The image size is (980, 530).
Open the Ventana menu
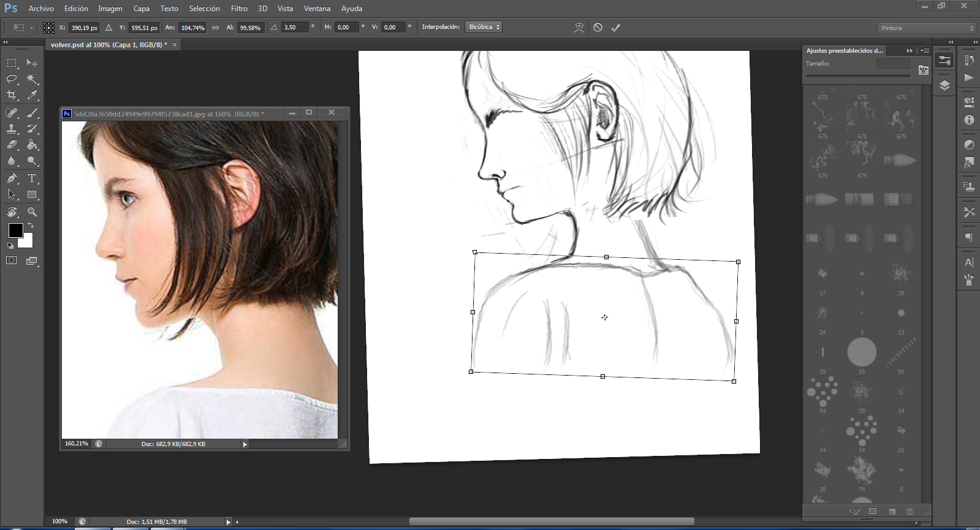pos(317,9)
